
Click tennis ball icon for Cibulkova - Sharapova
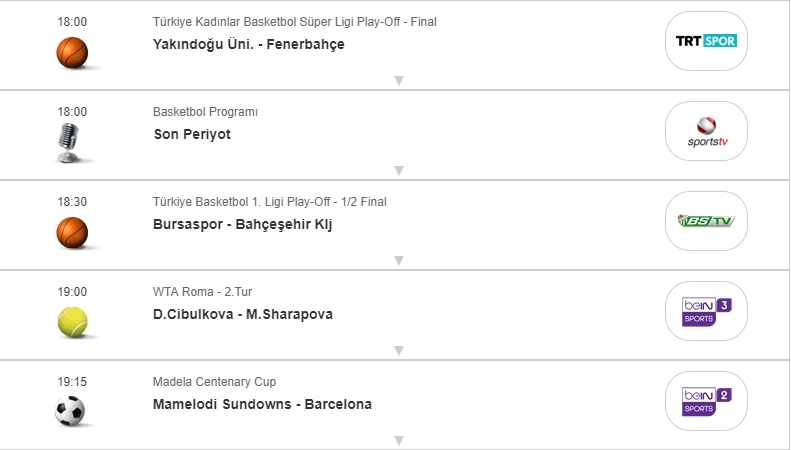click(x=72, y=321)
